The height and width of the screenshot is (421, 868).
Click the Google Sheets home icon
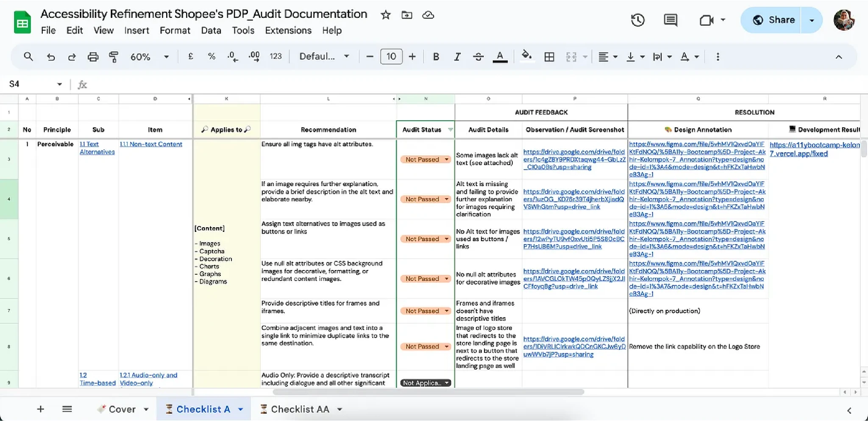22,22
